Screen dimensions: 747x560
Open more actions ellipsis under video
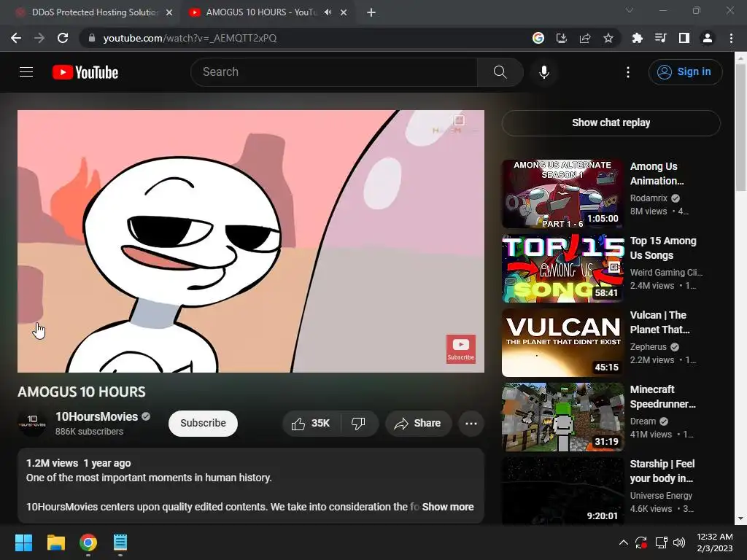click(x=471, y=424)
